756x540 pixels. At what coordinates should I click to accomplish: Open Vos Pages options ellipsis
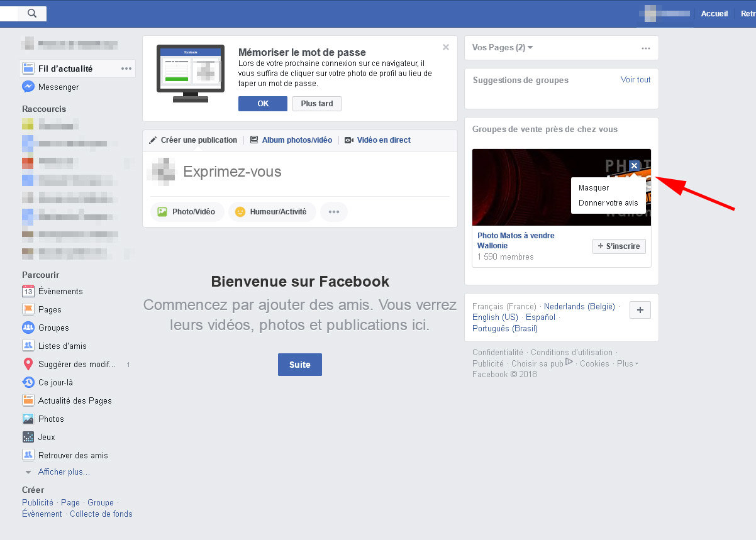pos(645,48)
